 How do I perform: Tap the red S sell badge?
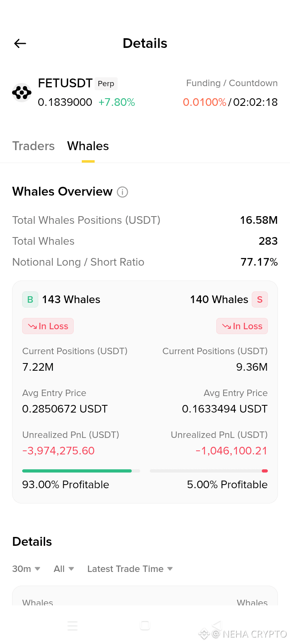[x=260, y=299]
